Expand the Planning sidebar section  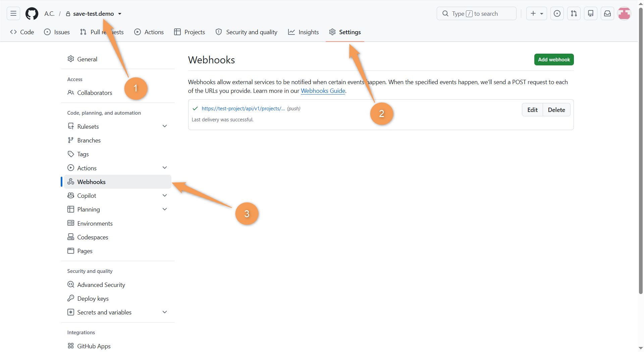coord(165,209)
